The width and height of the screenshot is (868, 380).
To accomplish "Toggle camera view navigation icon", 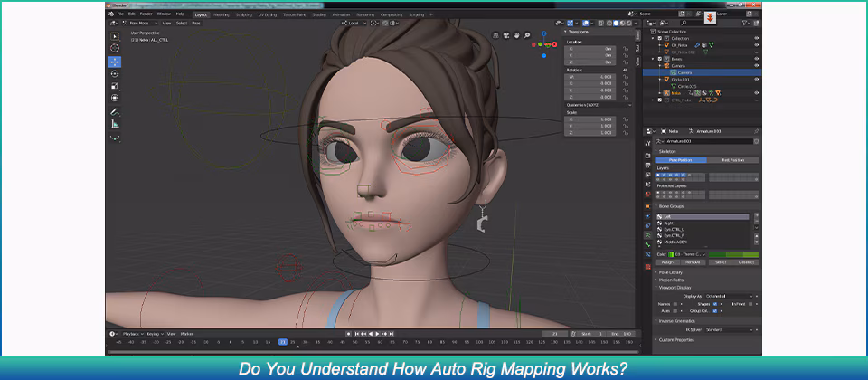I will click(x=506, y=35).
